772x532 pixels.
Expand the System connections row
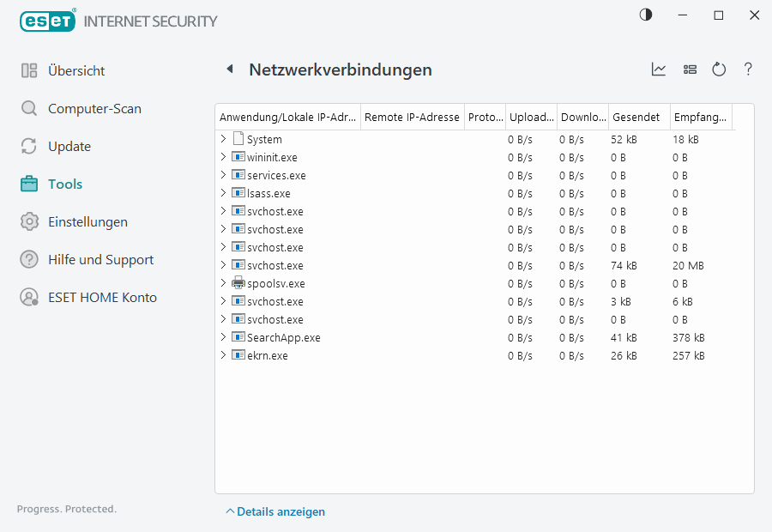[x=223, y=139]
